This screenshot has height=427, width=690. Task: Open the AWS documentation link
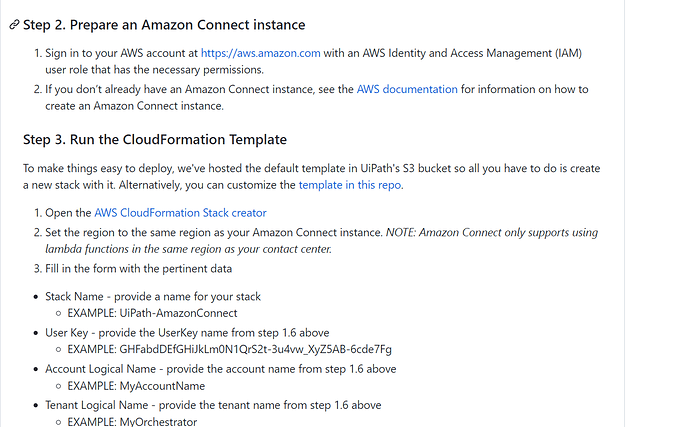click(407, 89)
